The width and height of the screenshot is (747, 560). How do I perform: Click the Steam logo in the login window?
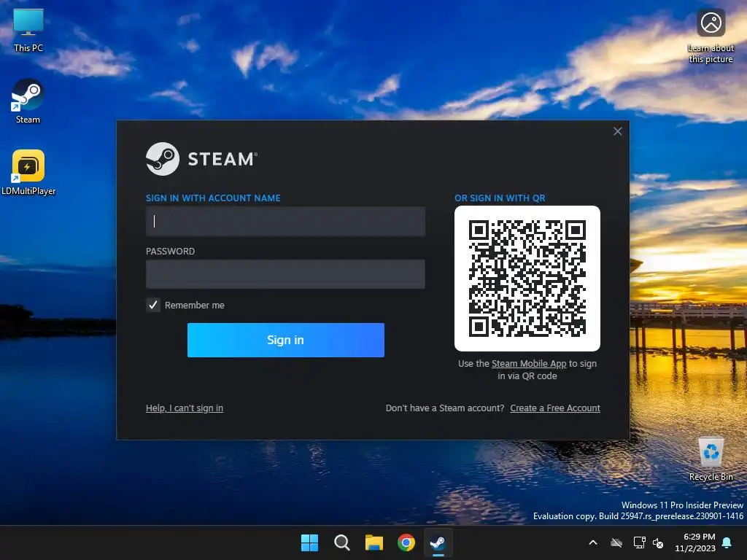click(x=202, y=159)
